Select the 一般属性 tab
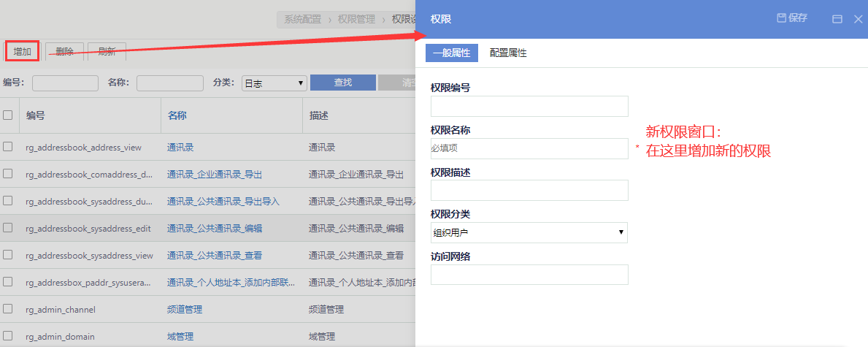The image size is (868, 347). click(x=451, y=53)
